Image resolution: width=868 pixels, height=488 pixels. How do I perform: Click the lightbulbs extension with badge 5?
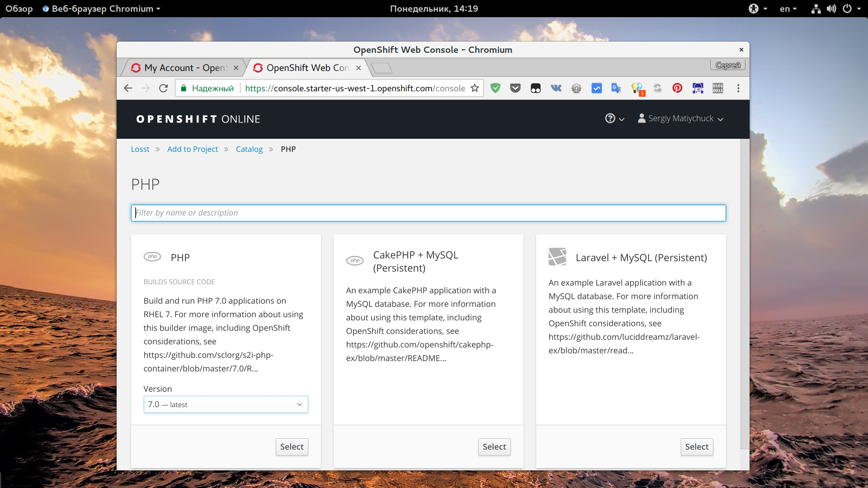coord(637,88)
